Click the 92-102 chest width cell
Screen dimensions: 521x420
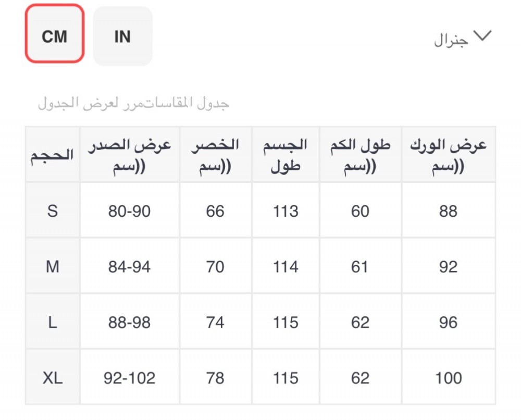(130, 378)
